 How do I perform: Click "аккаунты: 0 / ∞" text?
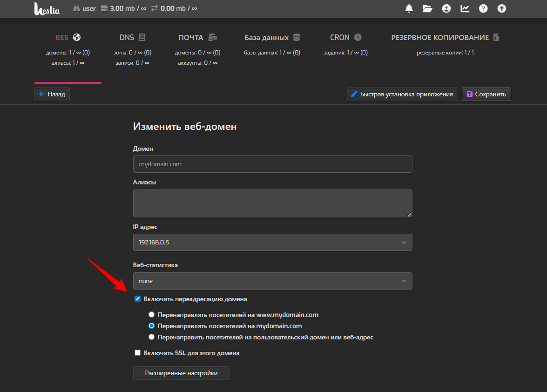point(198,63)
